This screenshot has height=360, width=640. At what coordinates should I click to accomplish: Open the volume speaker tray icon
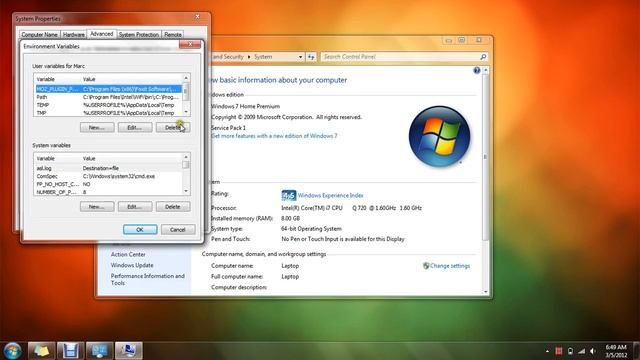[x=593, y=351]
